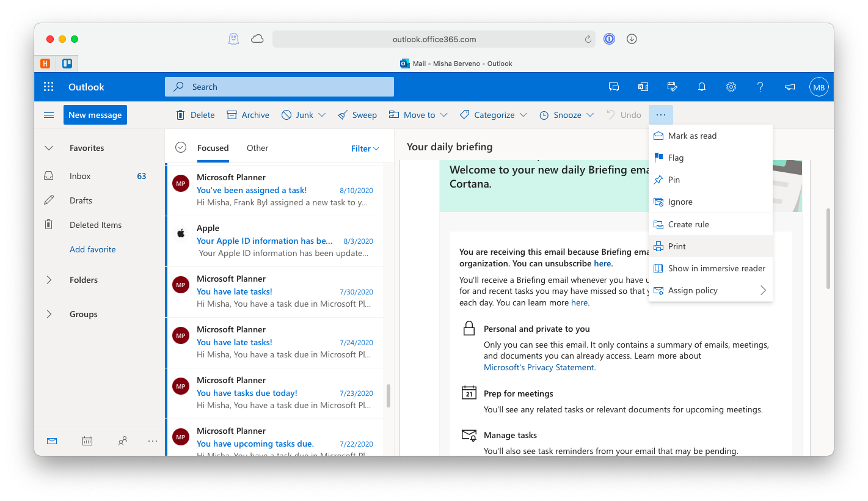
Task: Switch to Calendar module icon
Action: point(87,441)
